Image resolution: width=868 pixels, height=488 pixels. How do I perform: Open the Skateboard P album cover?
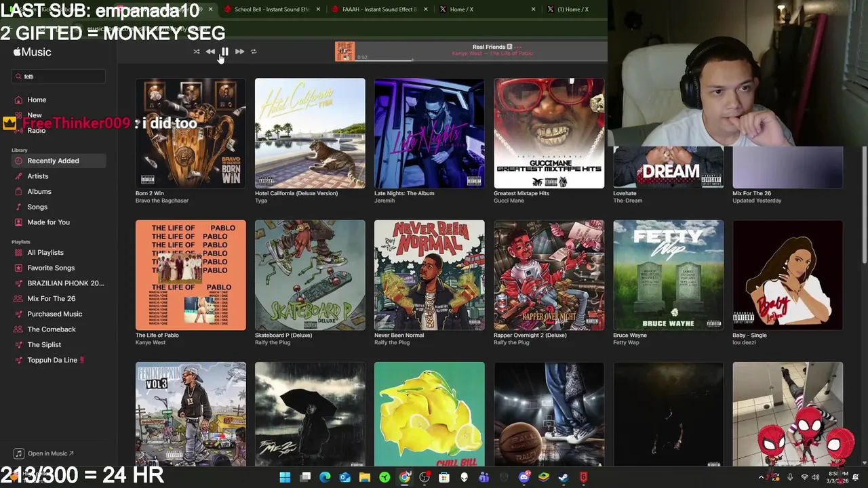click(x=310, y=275)
